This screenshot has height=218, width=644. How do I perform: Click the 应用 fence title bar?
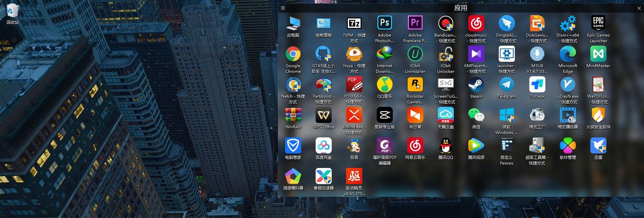460,8
